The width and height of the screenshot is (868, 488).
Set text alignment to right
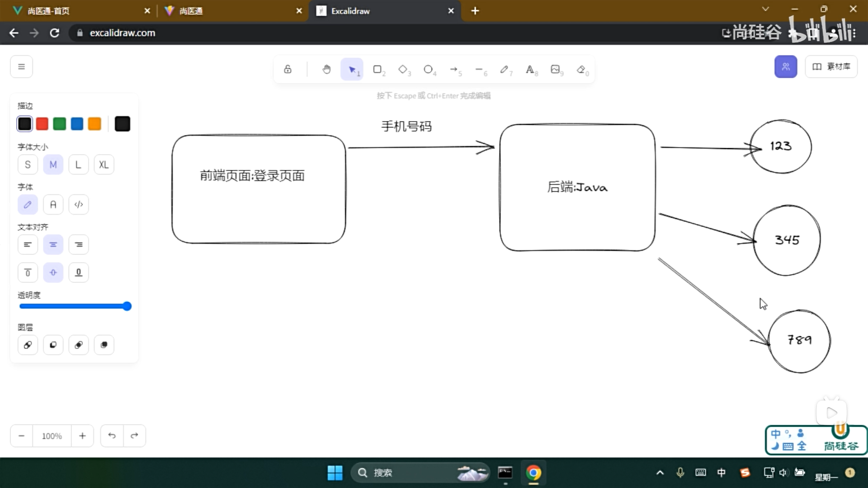[78, 244]
